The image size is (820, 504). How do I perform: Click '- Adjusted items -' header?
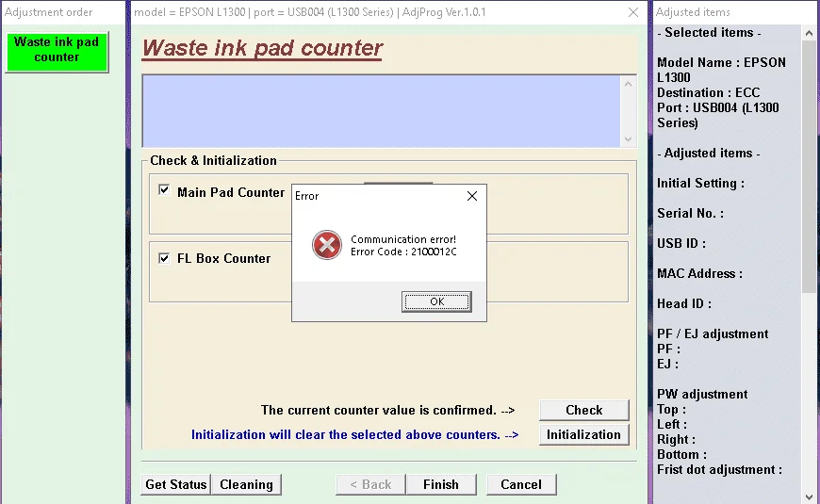[708, 154]
